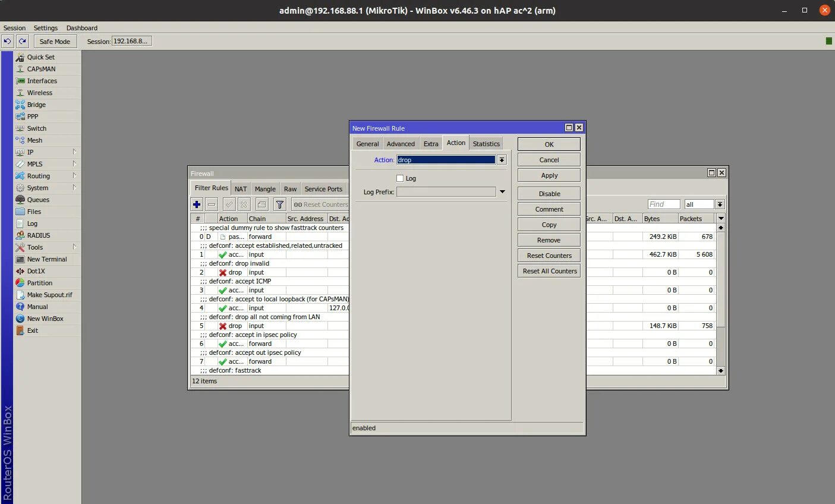The width and height of the screenshot is (835, 504).
Task: Open the Action dropdown arrow
Action: coord(502,160)
